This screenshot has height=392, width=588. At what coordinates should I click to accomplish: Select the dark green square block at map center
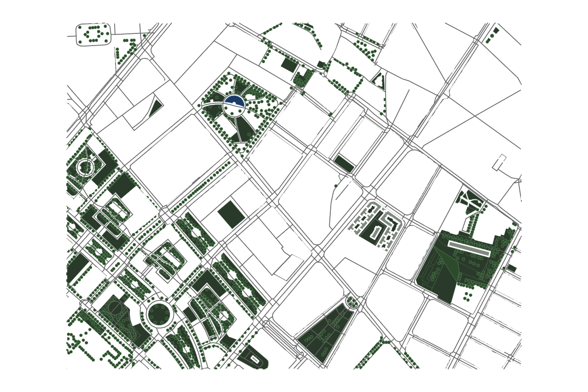(x=232, y=214)
